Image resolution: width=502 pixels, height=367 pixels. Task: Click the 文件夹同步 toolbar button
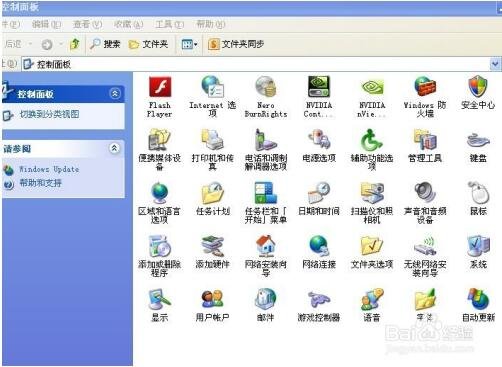[x=236, y=44]
